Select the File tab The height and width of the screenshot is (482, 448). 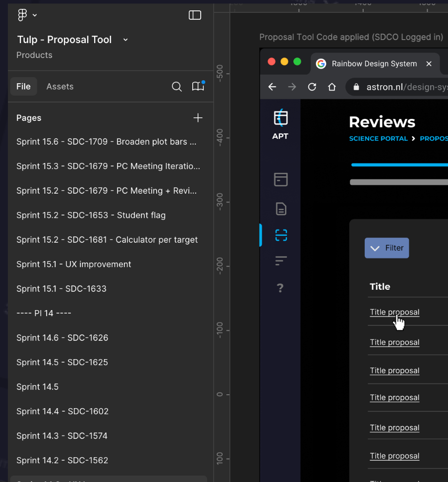[x=23, y=86]
